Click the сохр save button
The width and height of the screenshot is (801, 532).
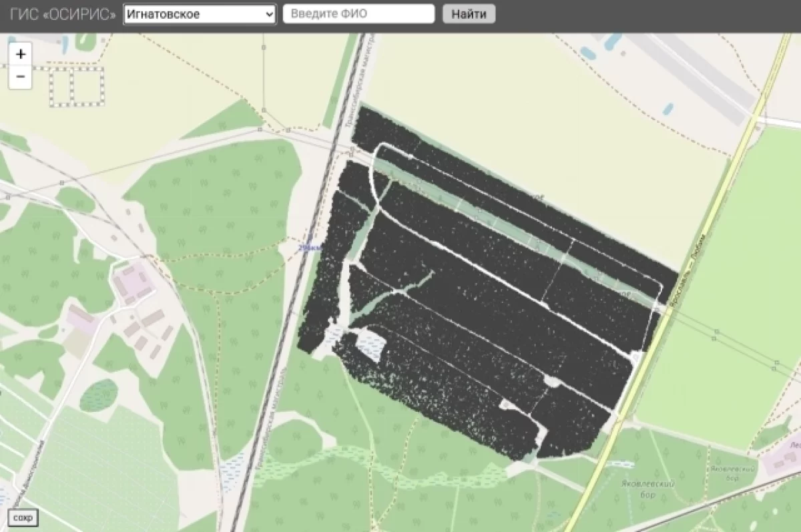pyautogui.click(x=23, y=517)
